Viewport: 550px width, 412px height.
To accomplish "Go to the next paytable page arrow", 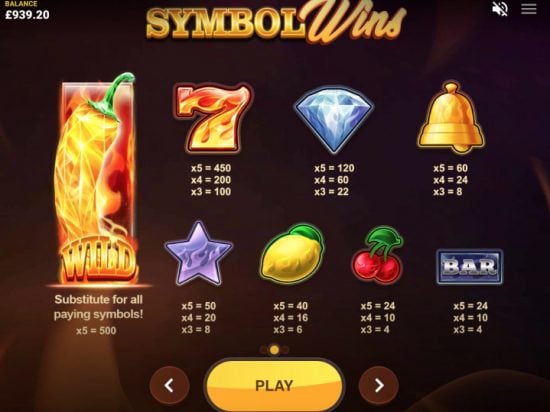I will [x=379, y=386].
